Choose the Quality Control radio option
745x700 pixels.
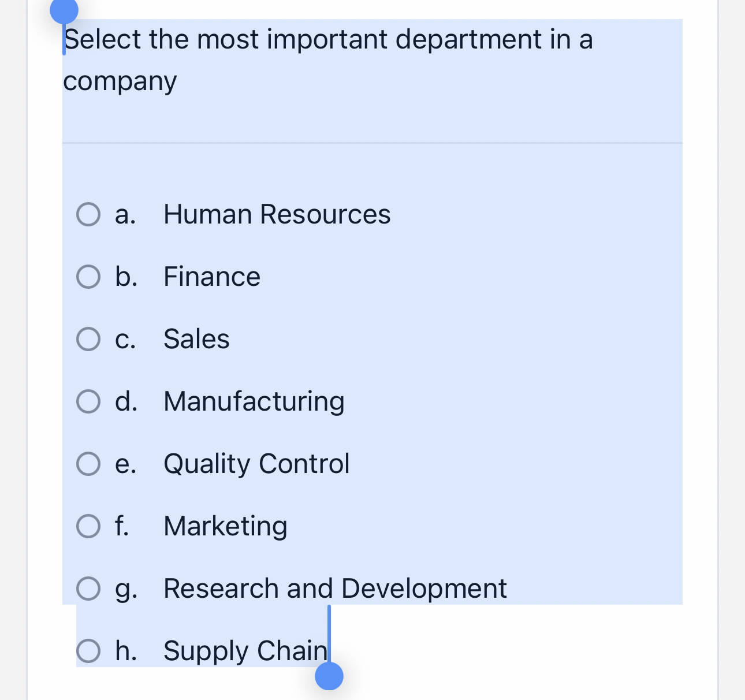click(88, 464)
